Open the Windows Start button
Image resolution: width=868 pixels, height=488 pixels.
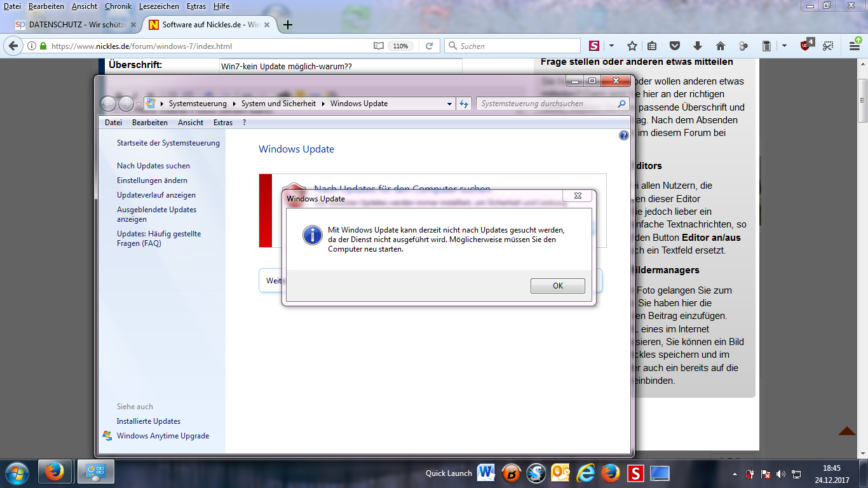tap(17, 473)
